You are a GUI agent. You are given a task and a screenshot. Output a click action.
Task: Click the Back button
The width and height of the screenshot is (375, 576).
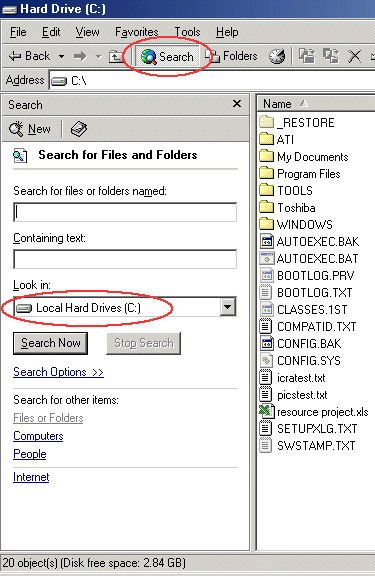click(29, 56)
